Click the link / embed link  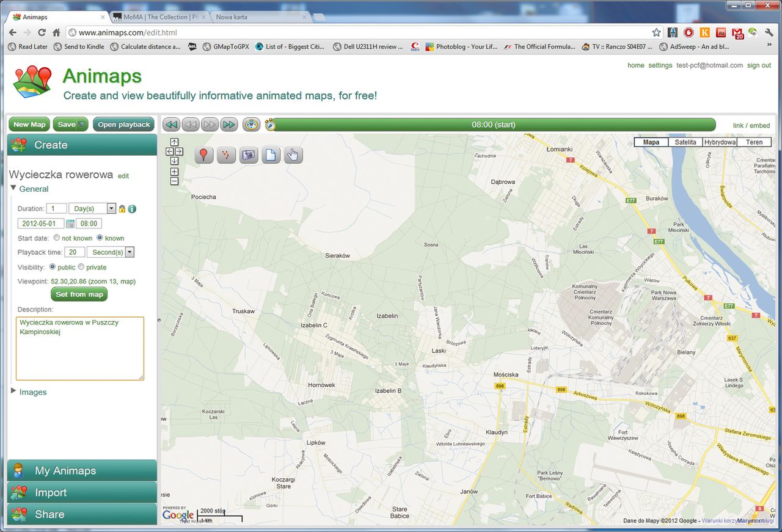pos(751,126)
